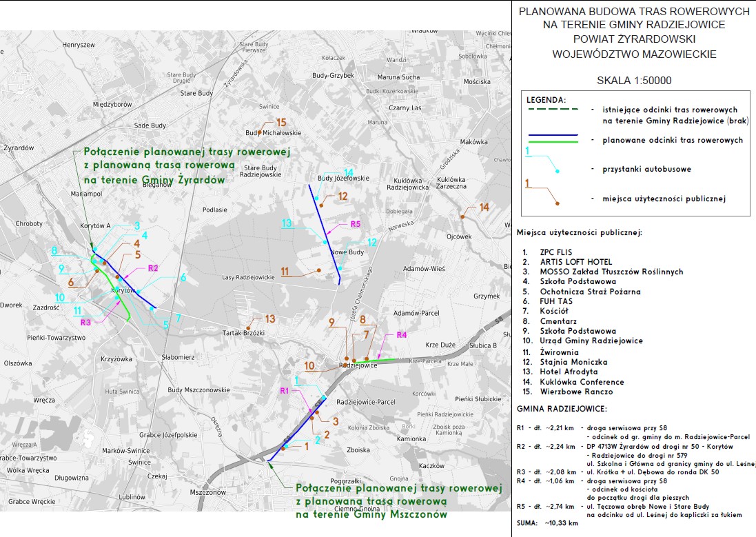
Task: Select cyan bus stop 14 near Budy Józefowskie
Action: click(348, 172)
